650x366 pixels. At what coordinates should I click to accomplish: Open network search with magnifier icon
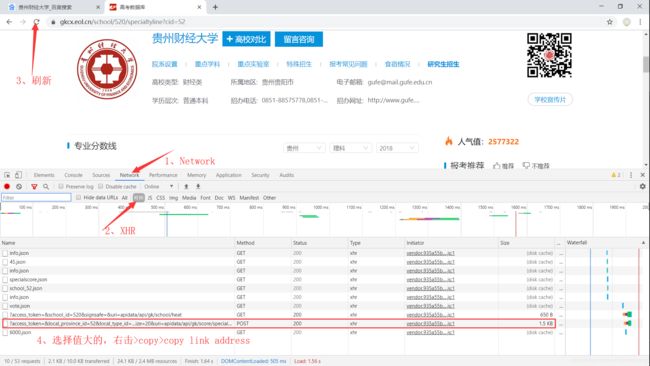(46, 187)
